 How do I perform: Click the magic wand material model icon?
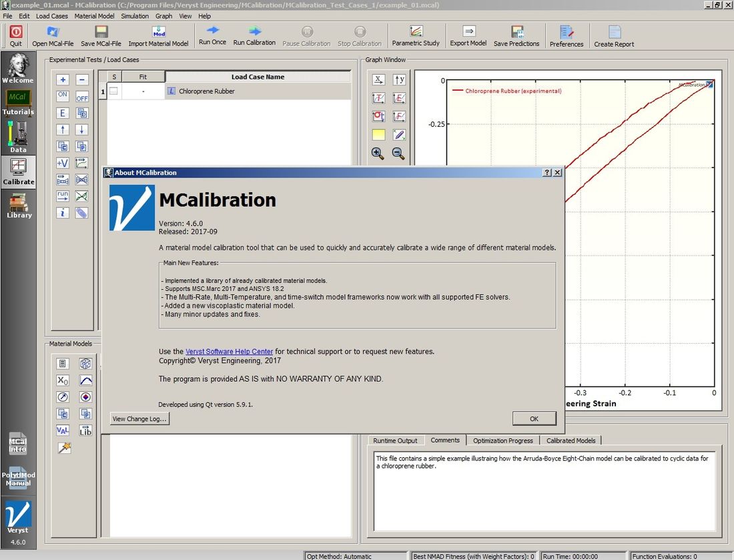coord(63,448)
